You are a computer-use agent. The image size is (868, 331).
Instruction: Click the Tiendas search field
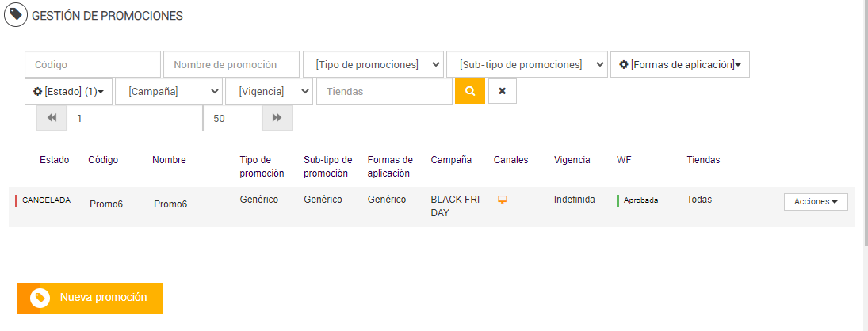pyautogui.click(x=384, y=91)
